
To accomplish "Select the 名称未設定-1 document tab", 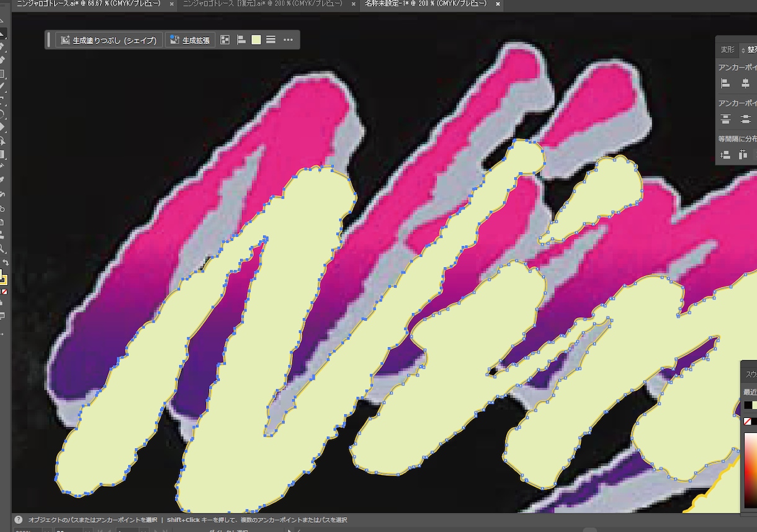I will pyautogui.click(x=425, y=4).
